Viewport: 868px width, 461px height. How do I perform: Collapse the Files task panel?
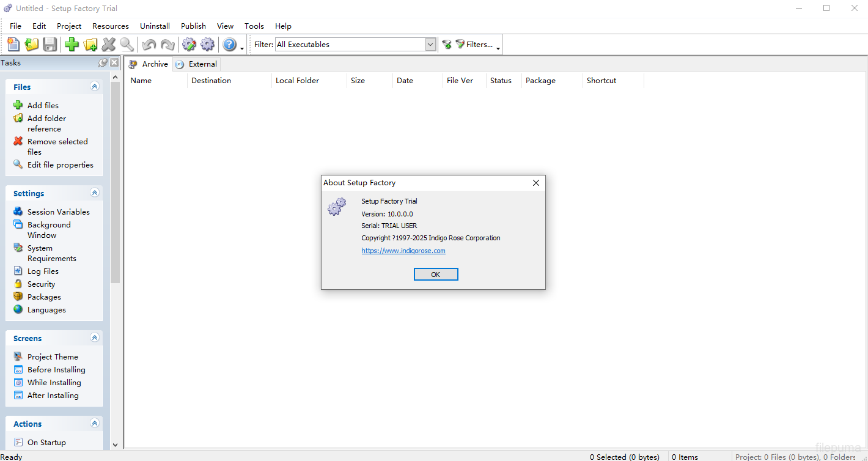95,86
